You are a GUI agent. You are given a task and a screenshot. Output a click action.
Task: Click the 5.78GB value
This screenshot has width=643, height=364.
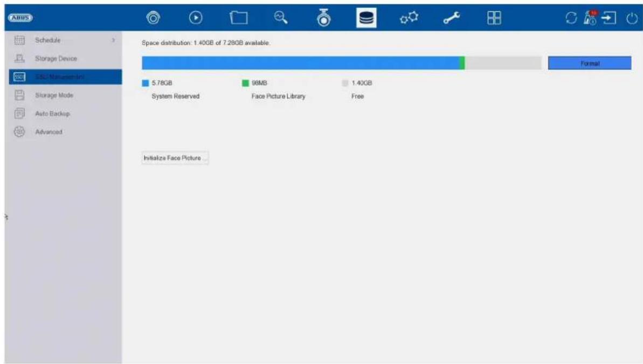click(162, 83)
